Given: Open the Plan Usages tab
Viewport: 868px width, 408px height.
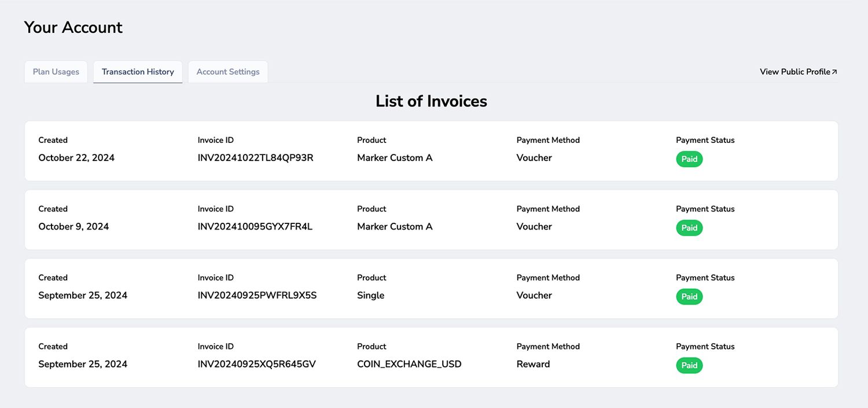Looking at the screenshot, I should pos(56,72).
